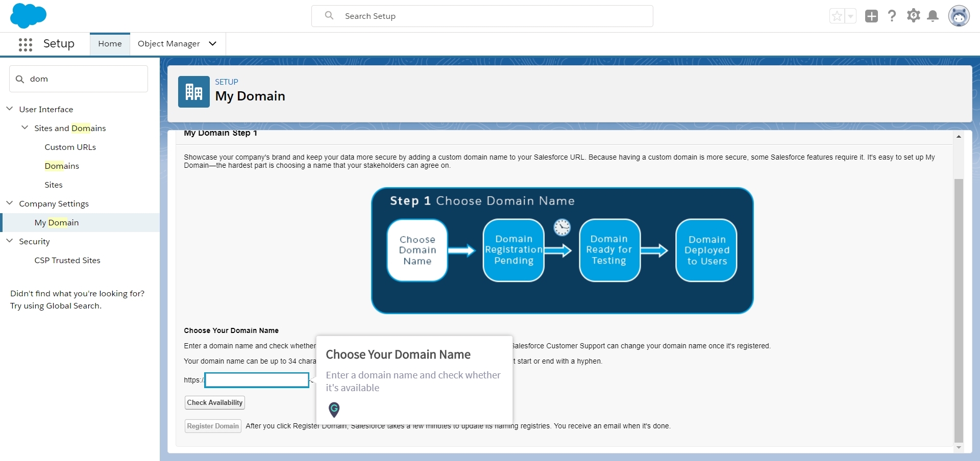Click the 'My Domain' page title
This screenshot has height=461, width=980.
click(250, 96)
